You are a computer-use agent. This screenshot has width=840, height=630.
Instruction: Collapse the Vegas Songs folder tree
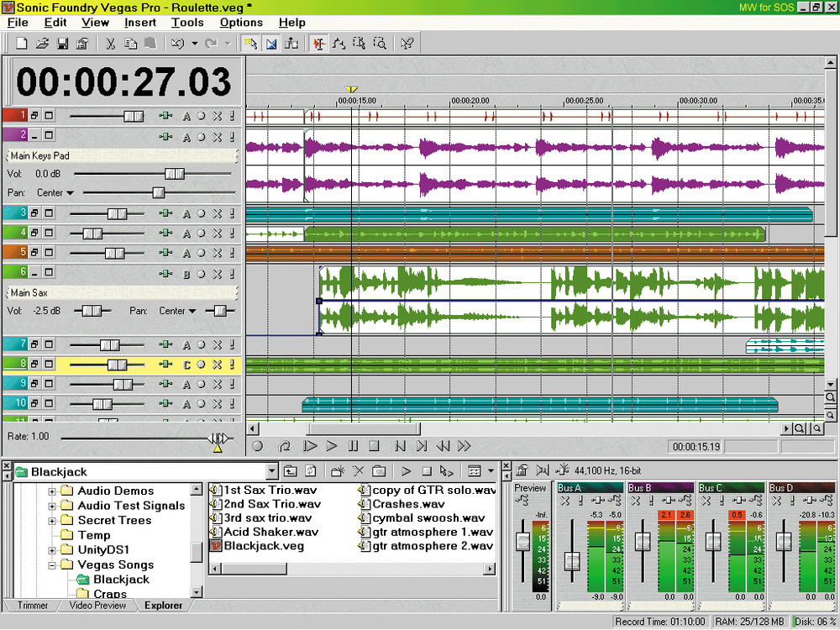click(x=52, y=565)
